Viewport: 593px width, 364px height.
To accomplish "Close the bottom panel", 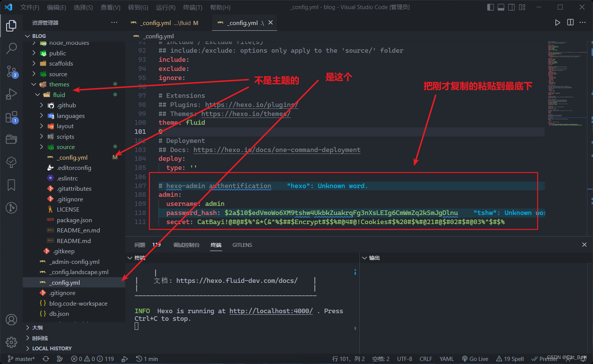I will click(x=584, y=245).
